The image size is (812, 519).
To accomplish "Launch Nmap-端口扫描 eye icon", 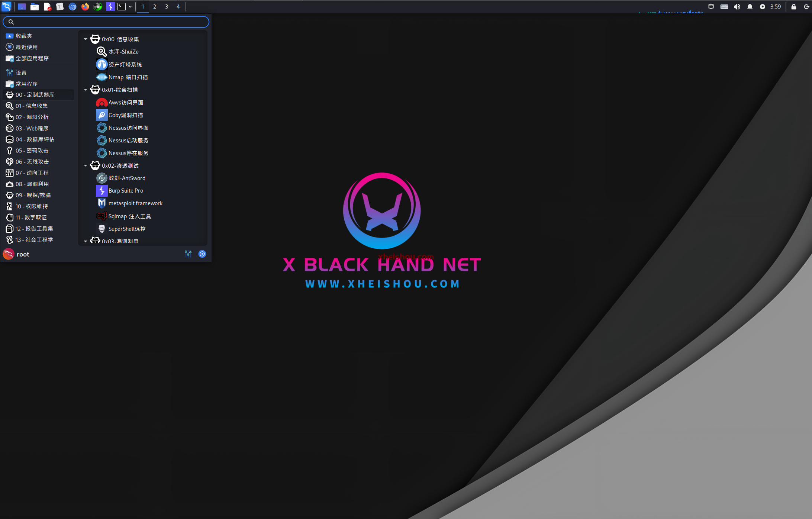I will [101, 77].
